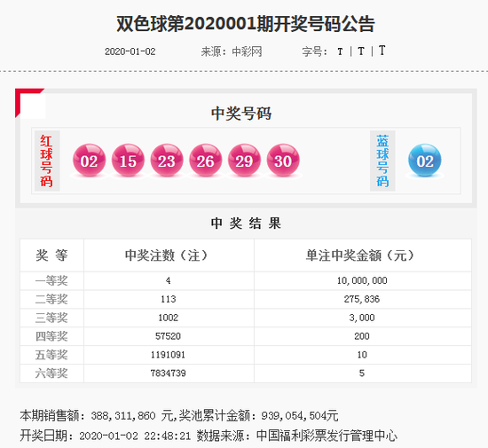Select the medium T font size
Image resolution: width=488 pixels, height=448 pixels.
click(361, 51)
